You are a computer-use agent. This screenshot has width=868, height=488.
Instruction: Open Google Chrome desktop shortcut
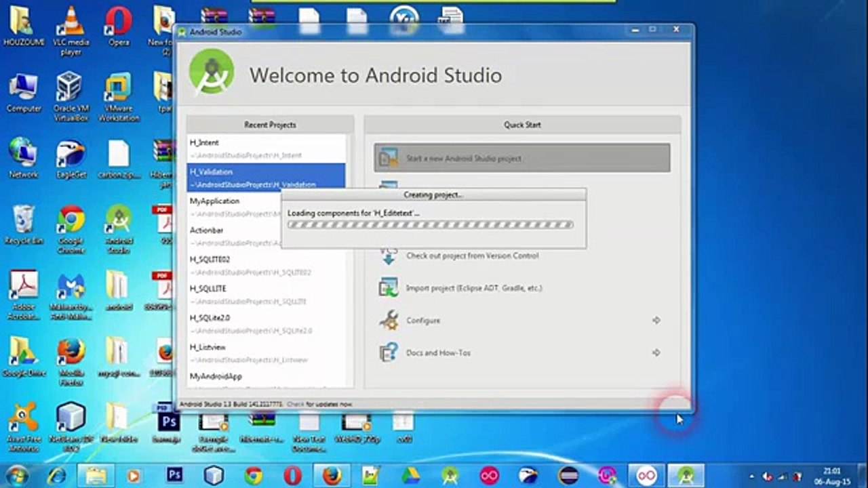pyautogui.click(x=71, y=230)
